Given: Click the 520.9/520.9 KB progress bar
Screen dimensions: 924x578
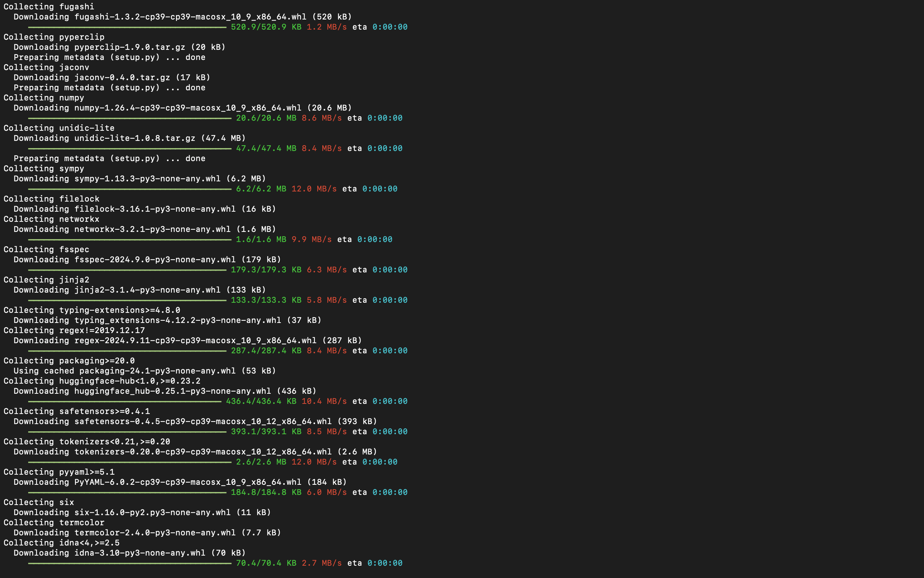Looking at the screenshot, I should tap(127, 27).
